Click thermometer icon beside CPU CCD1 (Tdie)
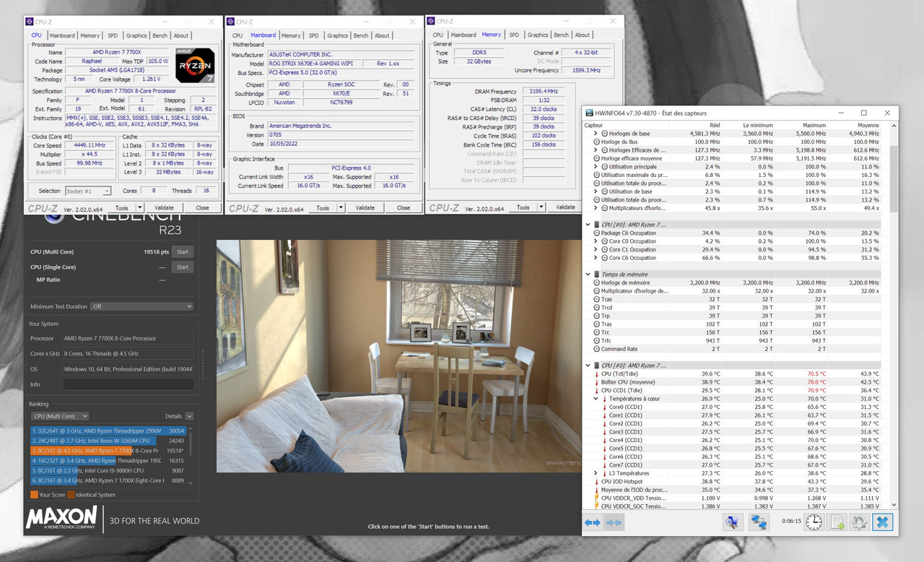This screenshot has width=924, height=562. 596,391
